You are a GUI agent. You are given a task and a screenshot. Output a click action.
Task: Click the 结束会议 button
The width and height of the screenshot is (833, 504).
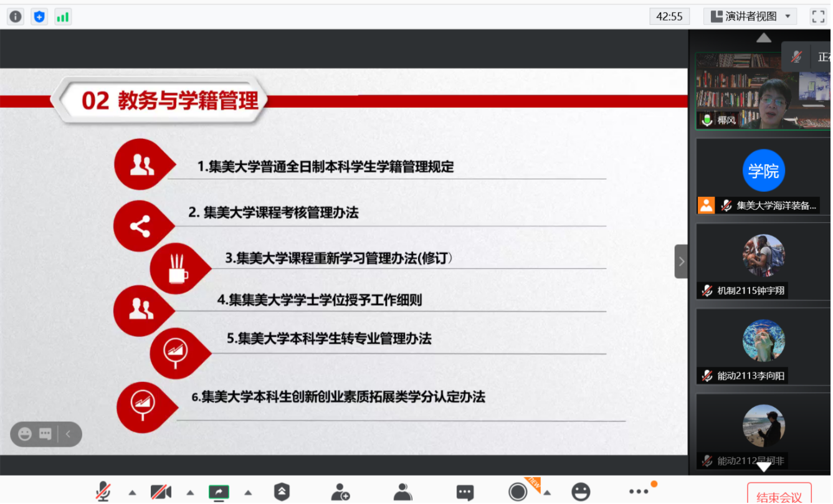click(x=779, y=495)
